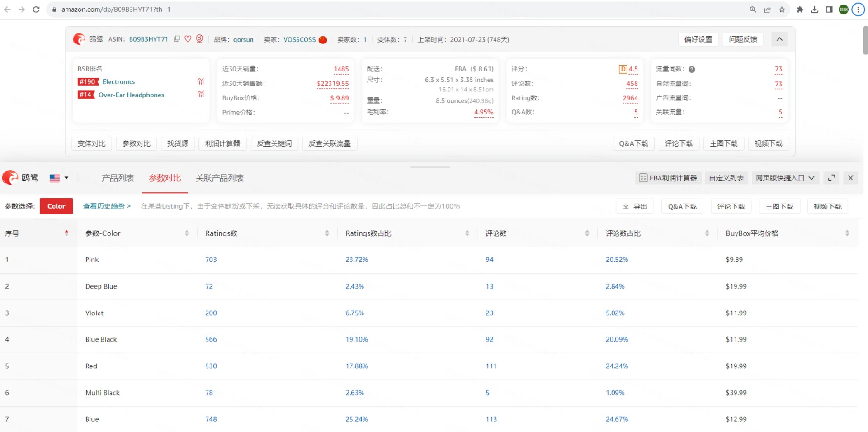Collapse the top info panel with chevron
This screenshot has width=868, height=432.
click(x=779, y=39)
